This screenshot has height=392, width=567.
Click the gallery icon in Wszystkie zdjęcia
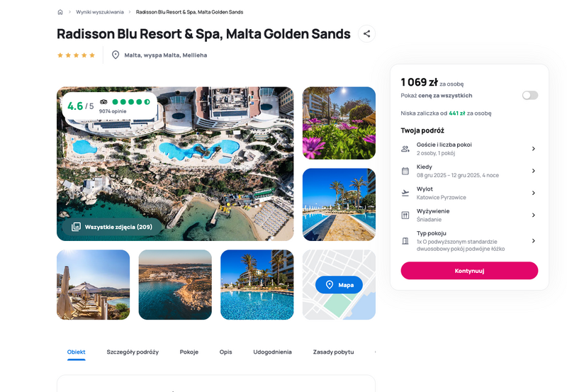76,227
